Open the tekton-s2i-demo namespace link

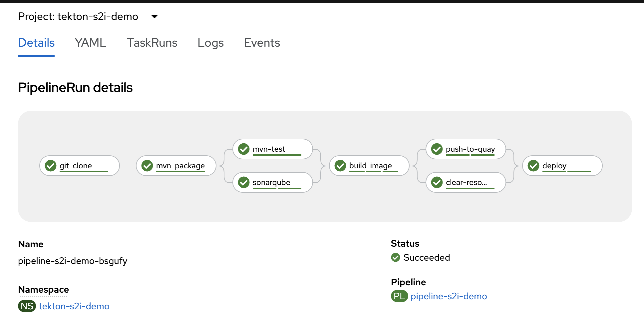pos(74,306)
